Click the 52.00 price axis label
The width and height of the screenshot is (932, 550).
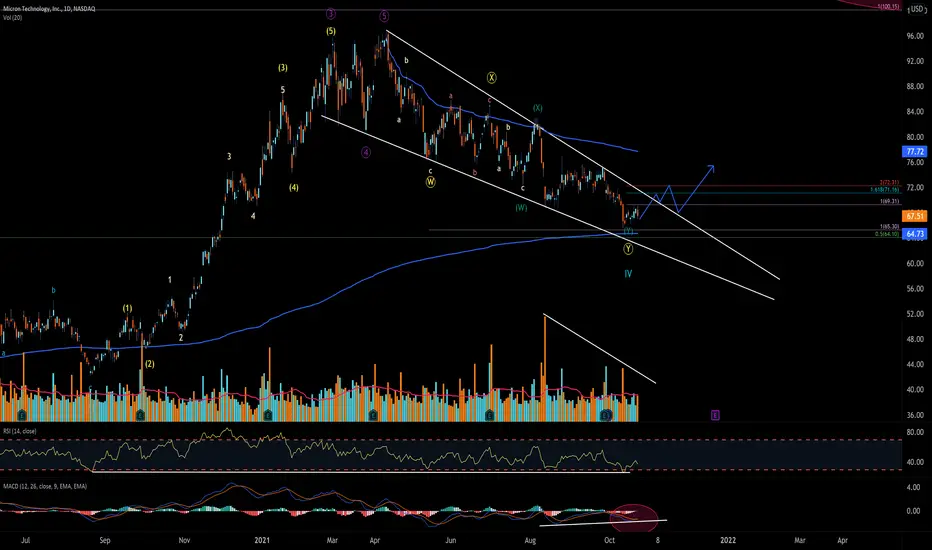[915, 314]
